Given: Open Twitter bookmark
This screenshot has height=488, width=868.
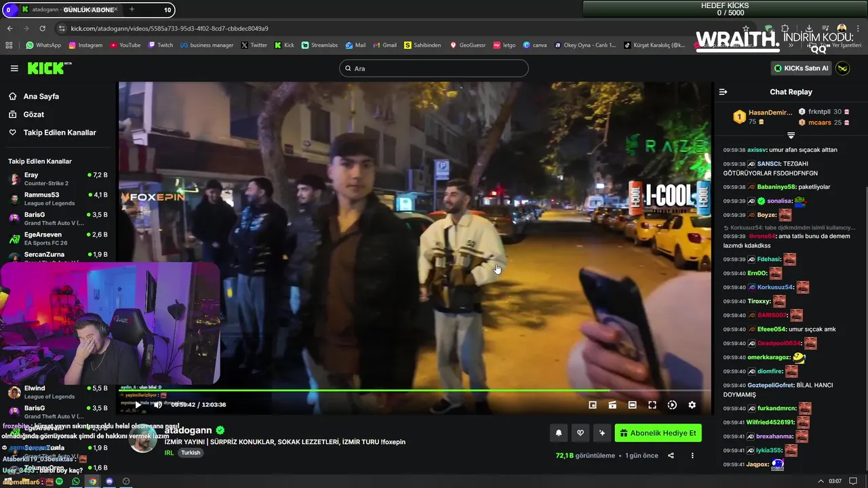Looking at the screenshot, I should click(x=254, y=45).
